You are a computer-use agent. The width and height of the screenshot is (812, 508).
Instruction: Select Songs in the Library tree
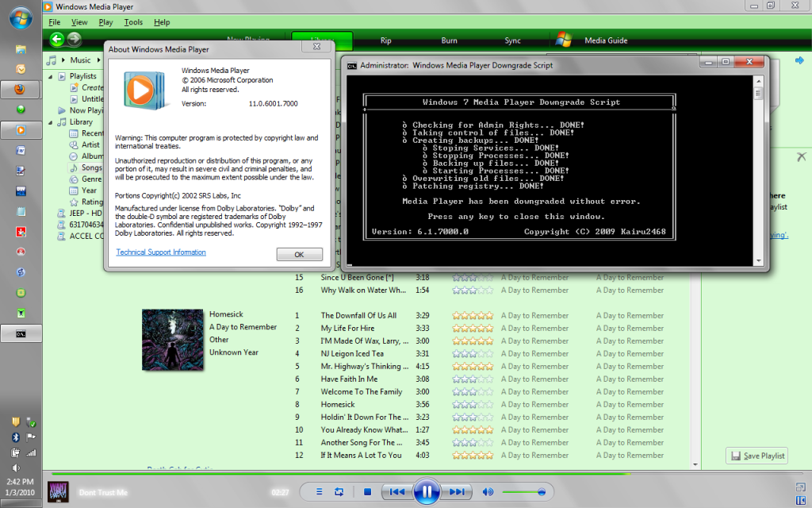(92, 167)
